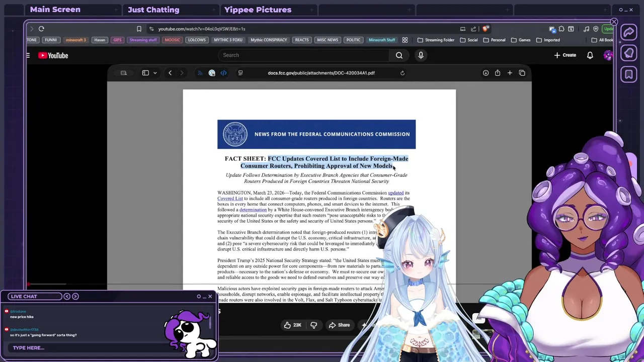The height and width of the screenshot is (362, 644).
Task: Open the POLITIC bookmark
Action: pyautogui.click(x=353, y=40)
